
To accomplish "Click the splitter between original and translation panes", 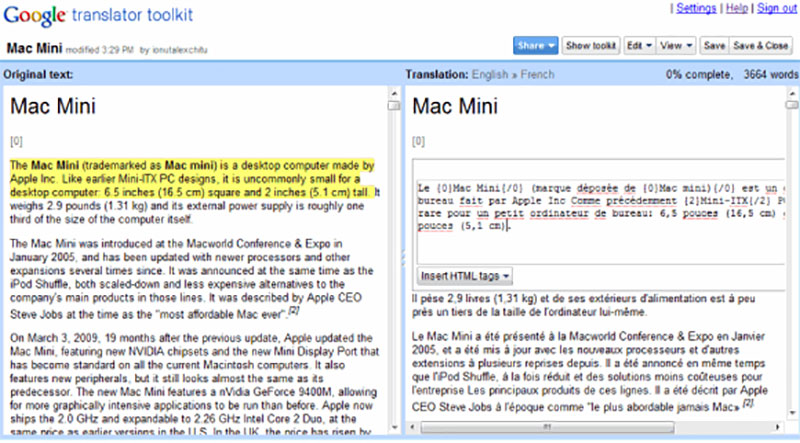I will [x=401, y=255].
